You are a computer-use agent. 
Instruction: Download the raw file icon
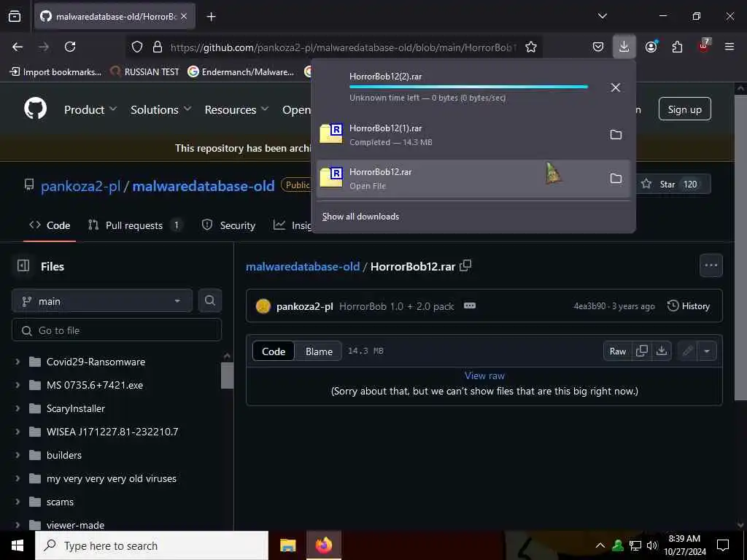[662, 351]
